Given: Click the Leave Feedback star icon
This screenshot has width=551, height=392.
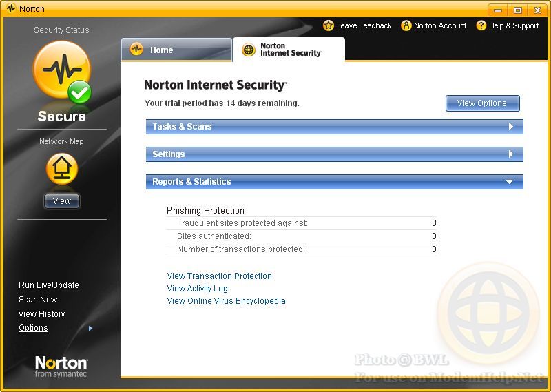Looking at the screenshot, I should [x=329, y=25].
